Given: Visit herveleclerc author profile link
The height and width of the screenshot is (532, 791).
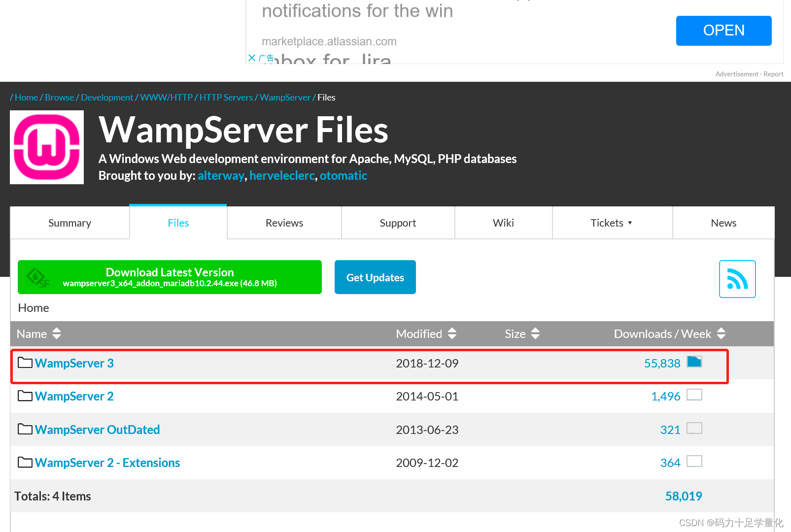Looking at the screenshot, I should tap(282, 175).
